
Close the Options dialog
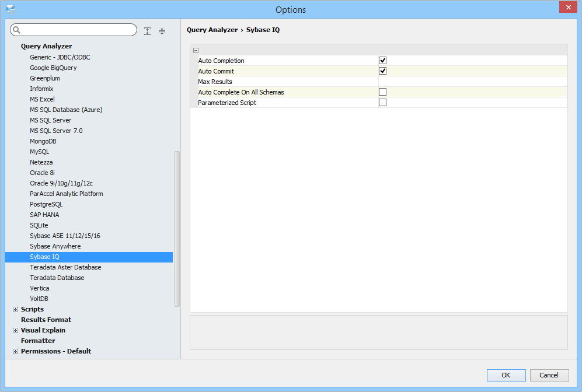(568, 7)
